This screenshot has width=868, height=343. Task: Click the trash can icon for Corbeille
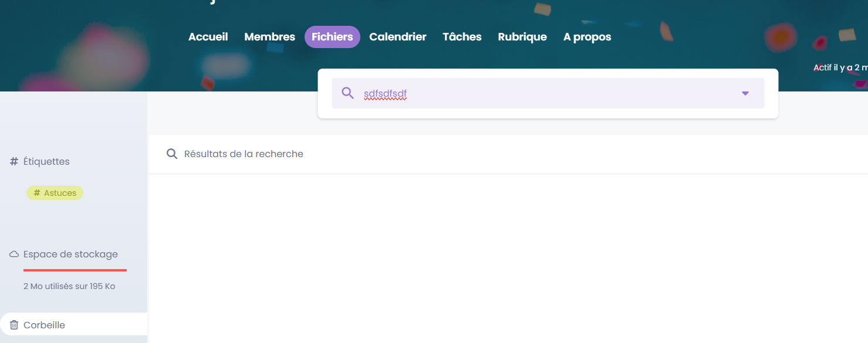coord(14,325)
